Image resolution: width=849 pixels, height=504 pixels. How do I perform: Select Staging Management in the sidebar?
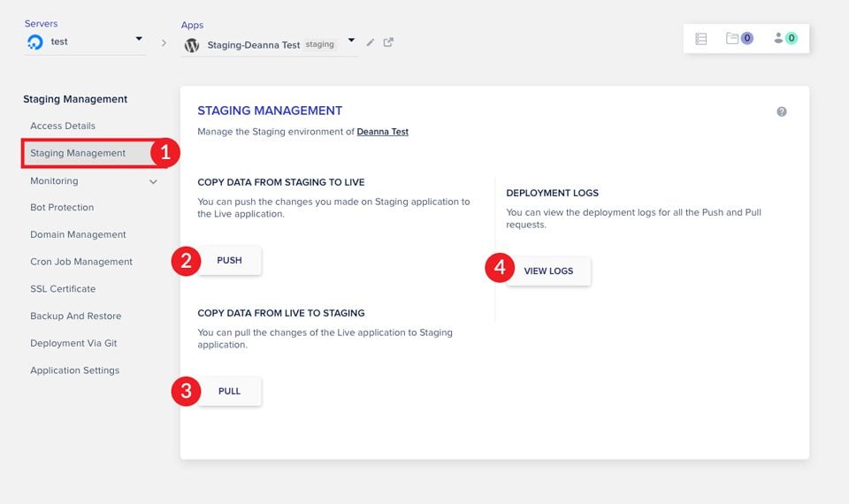78,153
